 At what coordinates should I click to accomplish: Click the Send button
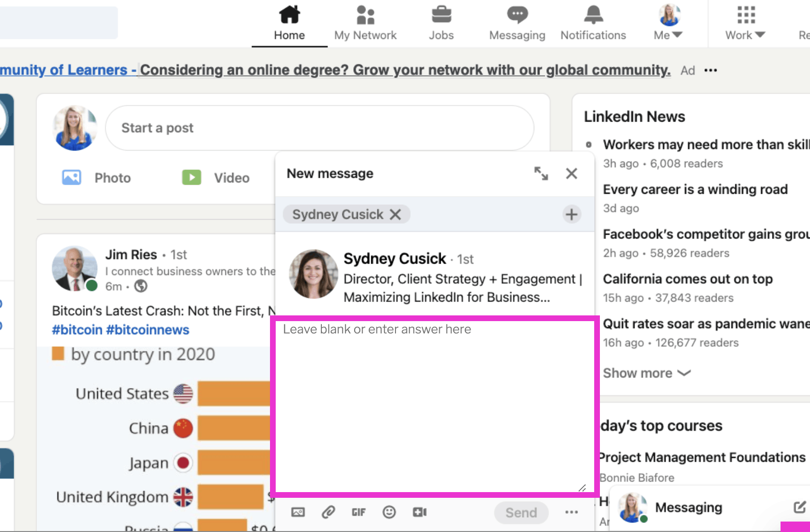click(521, 513)
